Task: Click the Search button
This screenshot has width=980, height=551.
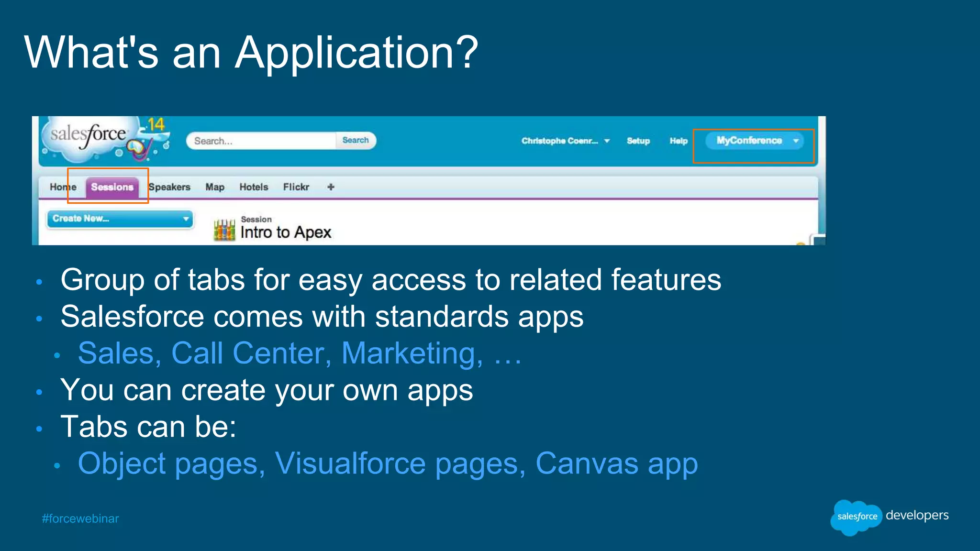Action: tap(356, 140)
